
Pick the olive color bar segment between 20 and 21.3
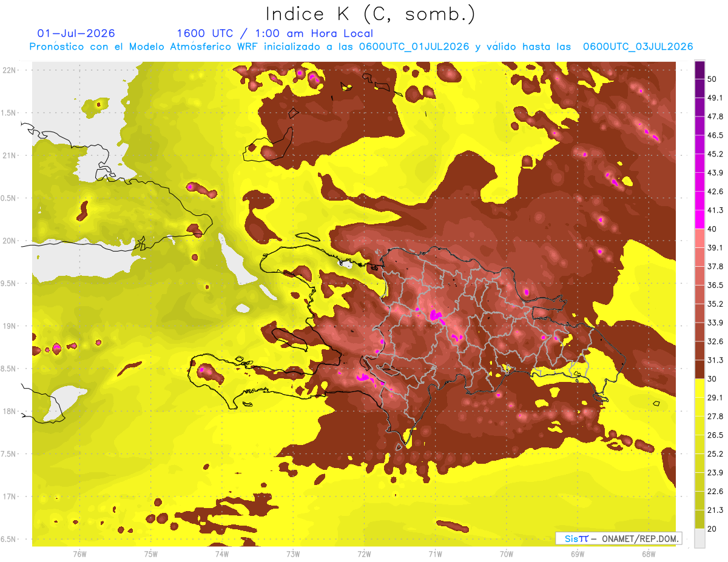point(699,520)
